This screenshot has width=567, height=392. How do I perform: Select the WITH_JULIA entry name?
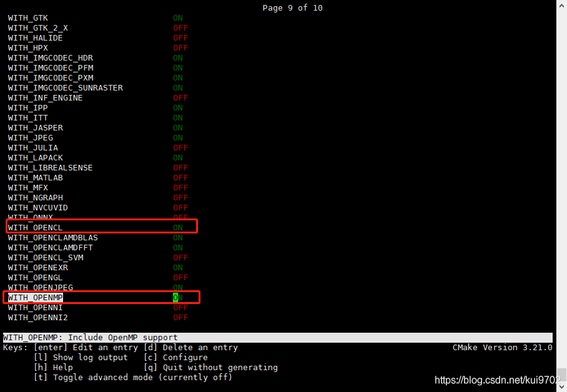click(x=33, y=148)
